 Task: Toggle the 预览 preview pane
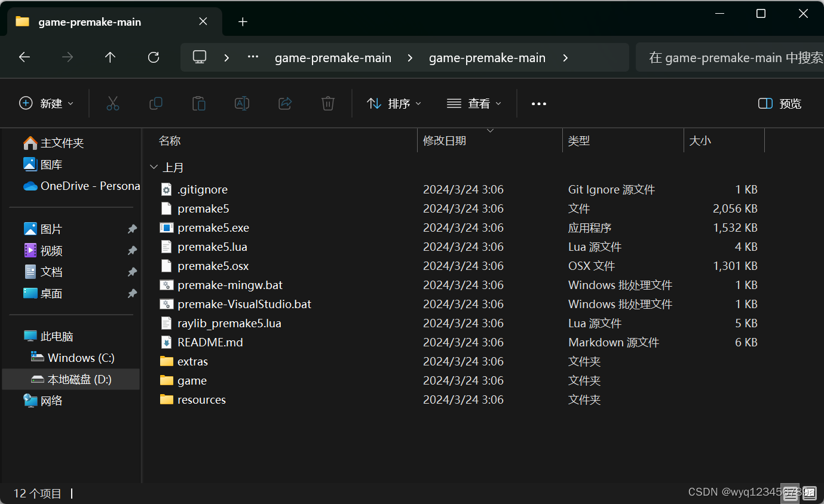coord(779,104)
